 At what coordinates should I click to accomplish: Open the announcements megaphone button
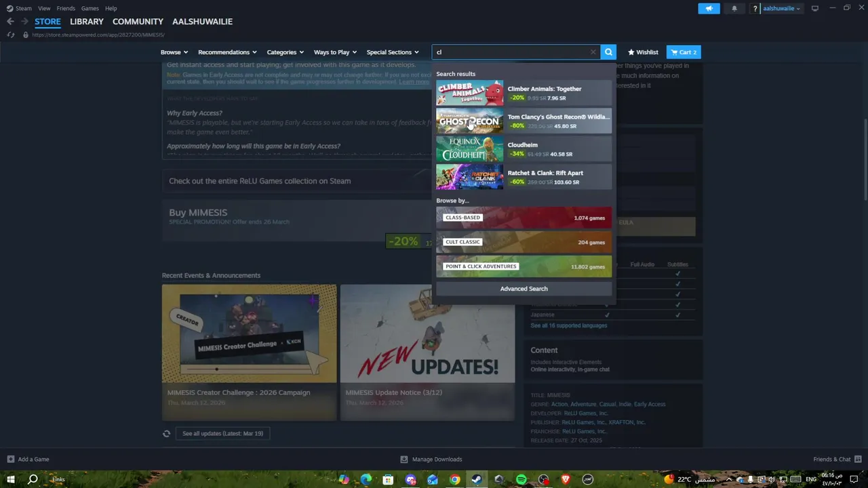709,8
